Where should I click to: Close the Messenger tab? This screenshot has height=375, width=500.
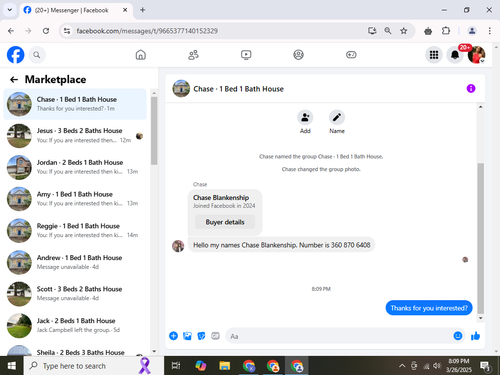tap(125, 10)
